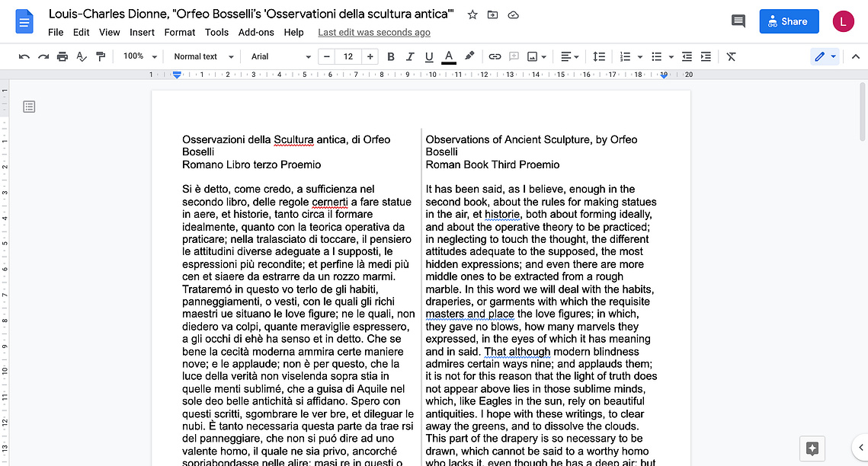Click the font size field
The image size is (868, 466).
tap(348, 56)
